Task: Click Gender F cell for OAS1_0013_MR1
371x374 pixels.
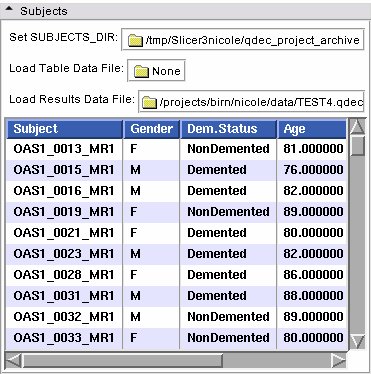Action: pyautogui.click(x=152, y=149)
